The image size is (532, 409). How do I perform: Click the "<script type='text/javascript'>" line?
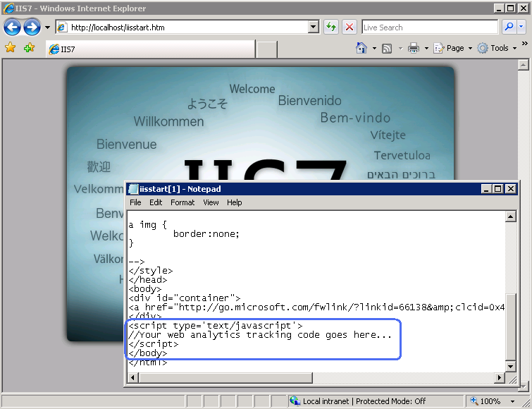pos(216,326)
